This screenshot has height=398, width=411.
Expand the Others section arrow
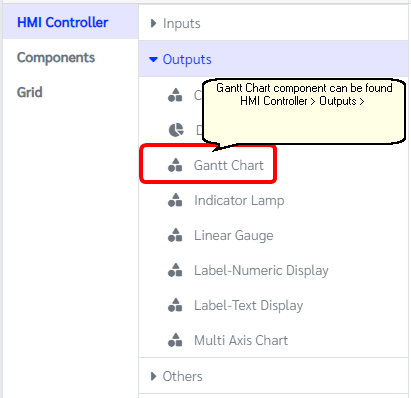(153, 376)
